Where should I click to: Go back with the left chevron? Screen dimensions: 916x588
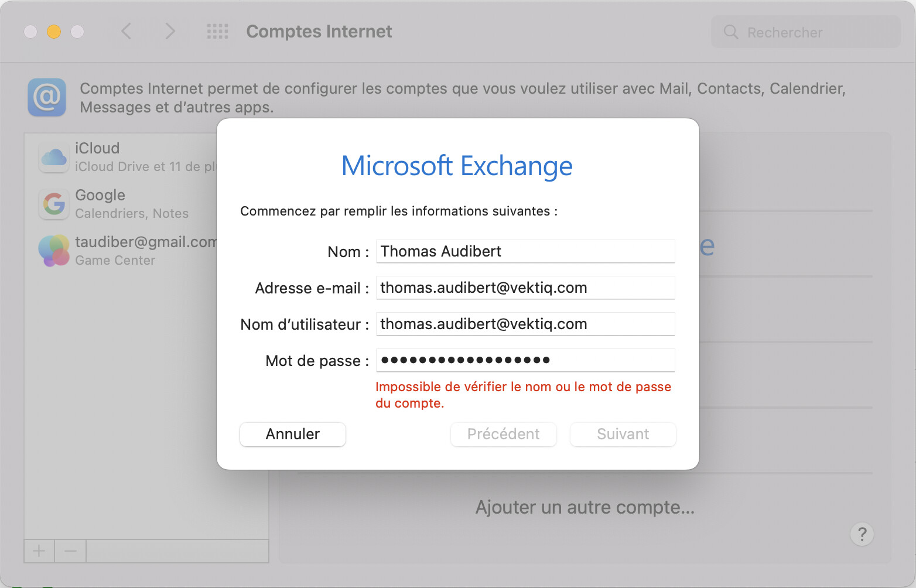(126, 31)
